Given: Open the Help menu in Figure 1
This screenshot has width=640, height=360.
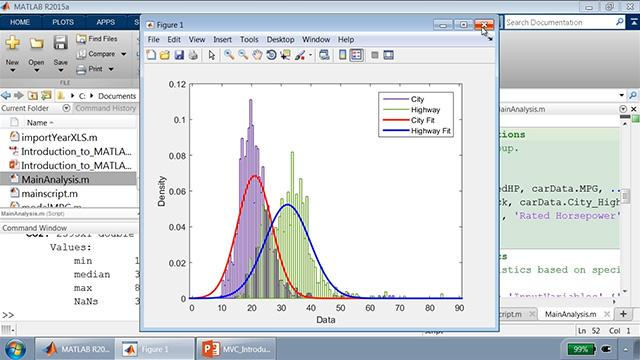Looking at the screenshot, I should [x=346, y=40].
